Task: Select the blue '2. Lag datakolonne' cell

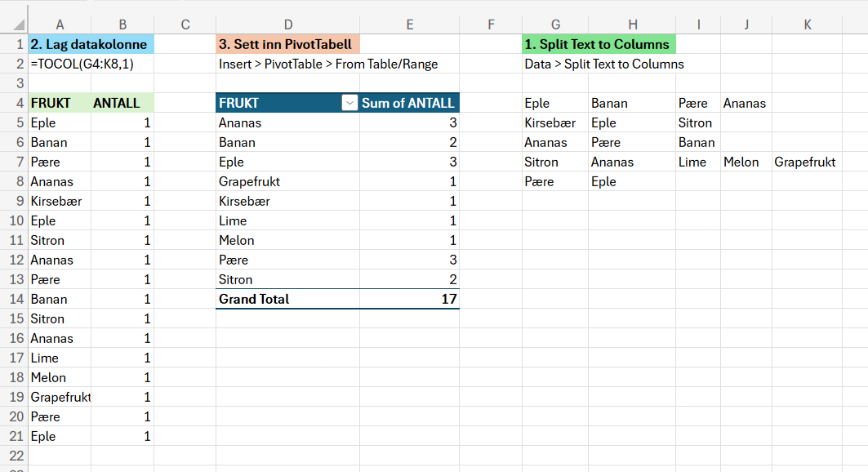Action: pyautogui.click(x=91, y=44)
